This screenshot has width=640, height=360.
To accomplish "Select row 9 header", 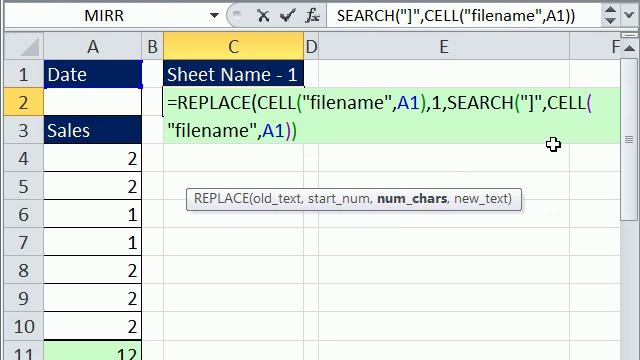I will pos(24,298).
